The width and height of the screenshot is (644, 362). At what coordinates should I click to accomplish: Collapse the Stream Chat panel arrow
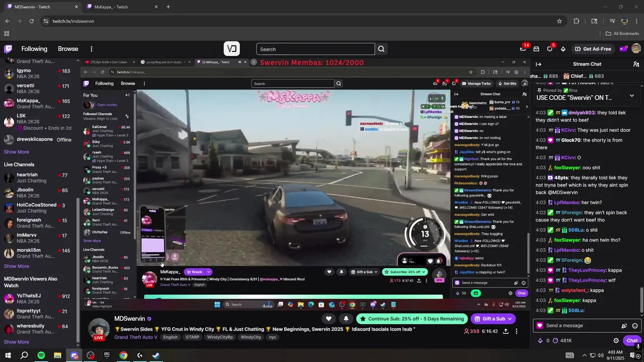click(x=538, y=64)
